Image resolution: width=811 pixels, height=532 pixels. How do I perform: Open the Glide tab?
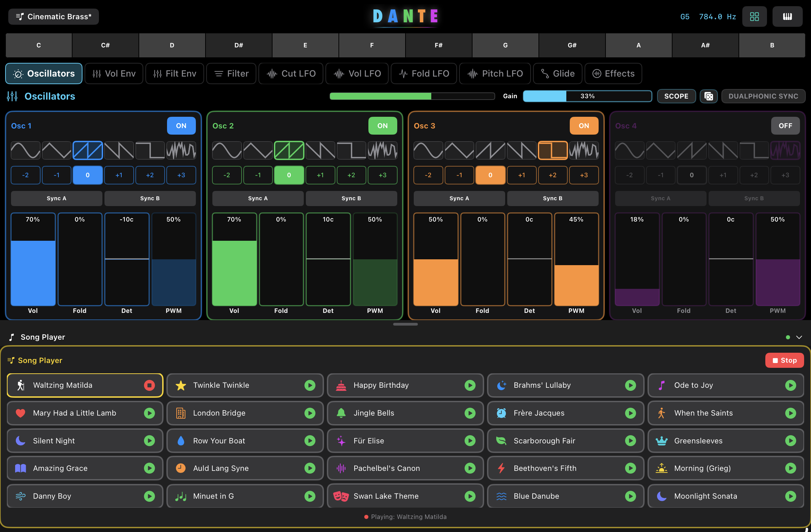557,73
